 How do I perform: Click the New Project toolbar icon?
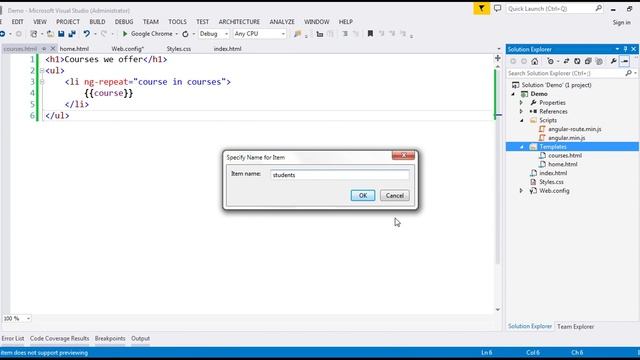(34, 34)
